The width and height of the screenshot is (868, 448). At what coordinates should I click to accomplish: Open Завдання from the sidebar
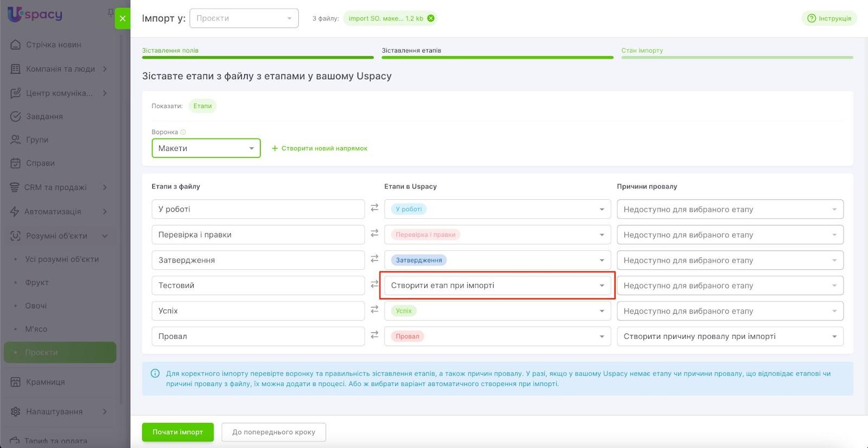pos(44,116)
